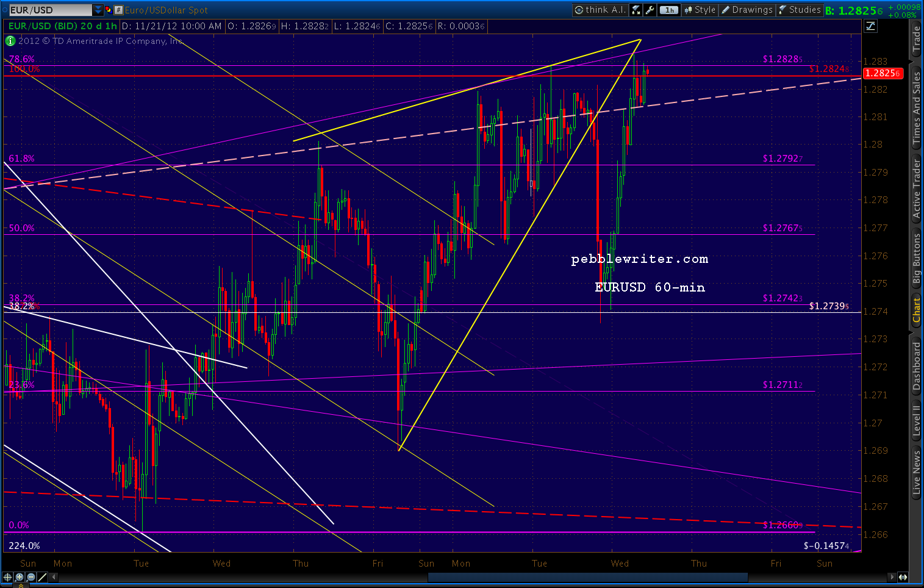This screenshot has width=924, height=588.
Task: Edit the EUR/USD symbol input field
Action: tap(51, 10)
